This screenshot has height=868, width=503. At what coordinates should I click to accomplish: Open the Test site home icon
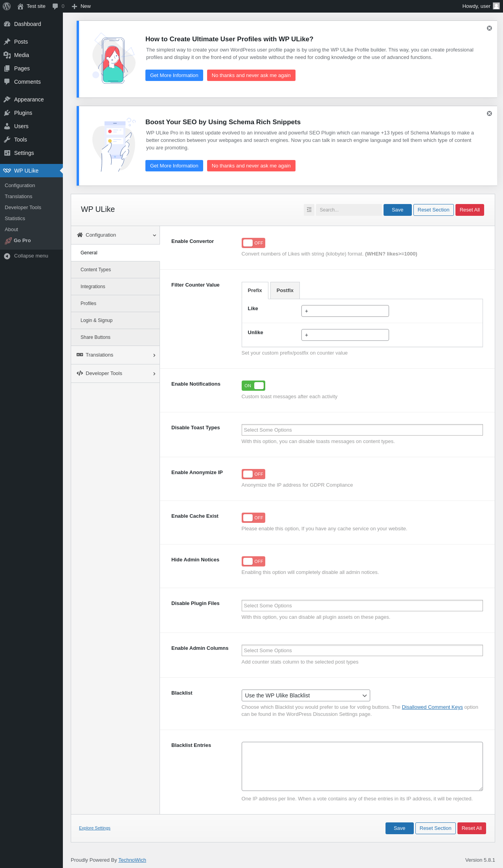click(20, 6)
